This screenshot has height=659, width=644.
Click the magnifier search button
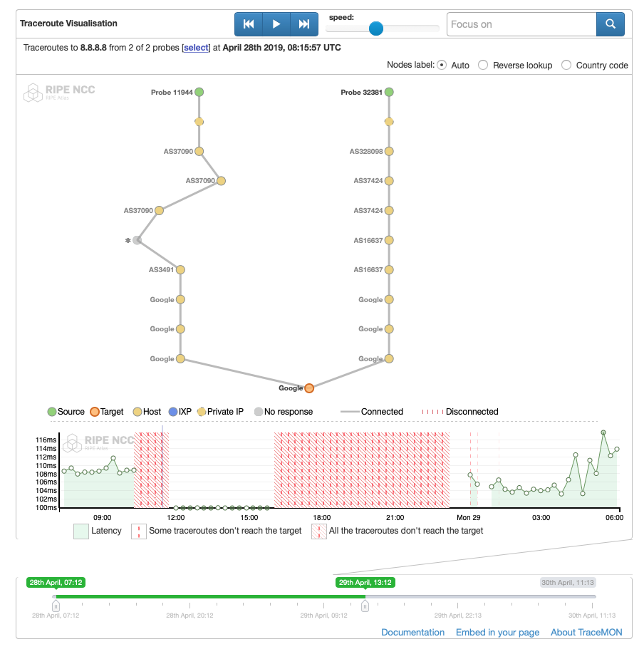pyautogui.click(x=610, y=24)
